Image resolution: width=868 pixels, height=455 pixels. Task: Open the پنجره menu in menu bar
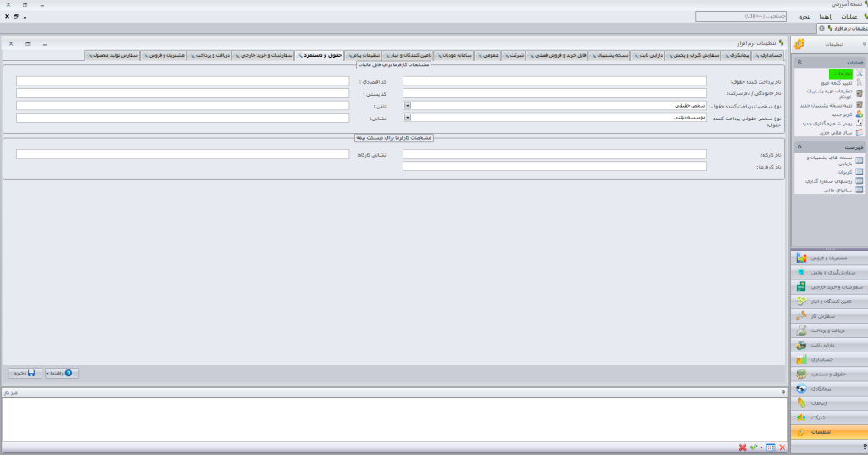(805, 17)
